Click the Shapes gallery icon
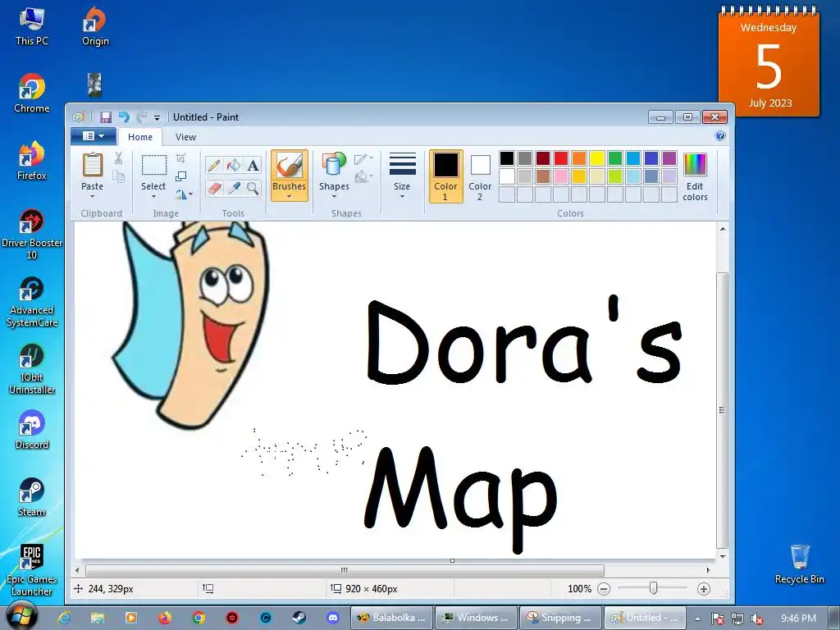This screenshot has height=630, width=840. pos(334,164)
